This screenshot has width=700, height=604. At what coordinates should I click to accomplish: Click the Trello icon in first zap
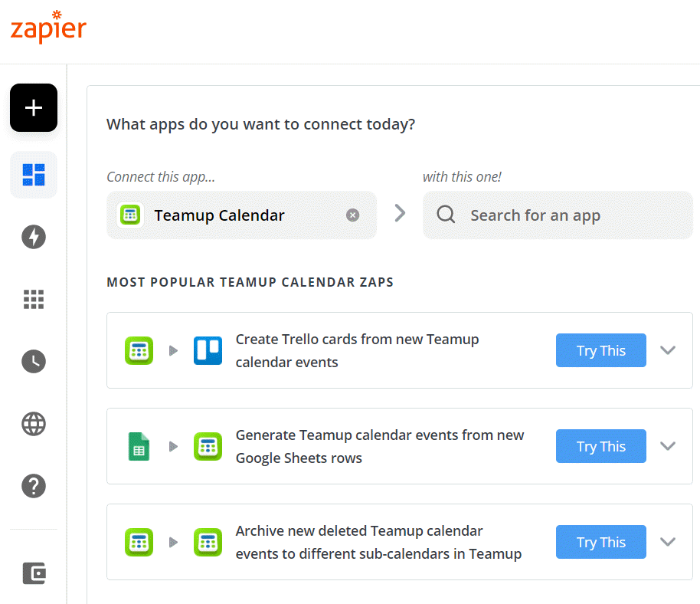tap(208, 351)
